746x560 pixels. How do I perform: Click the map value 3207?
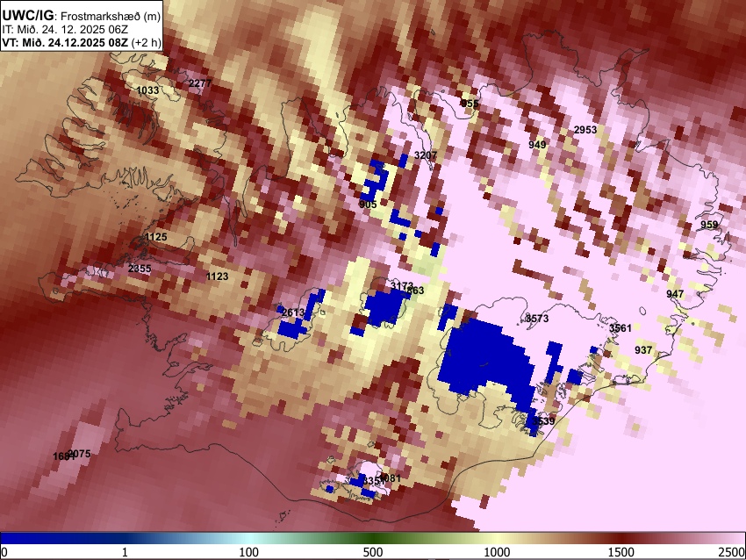coord(426,155)
